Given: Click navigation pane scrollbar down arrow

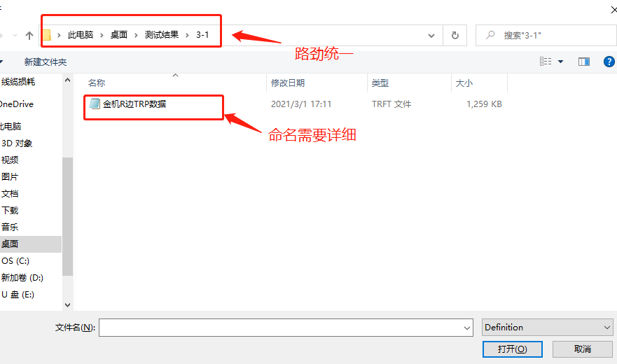Looking at the screenshot, I should 68,305.
